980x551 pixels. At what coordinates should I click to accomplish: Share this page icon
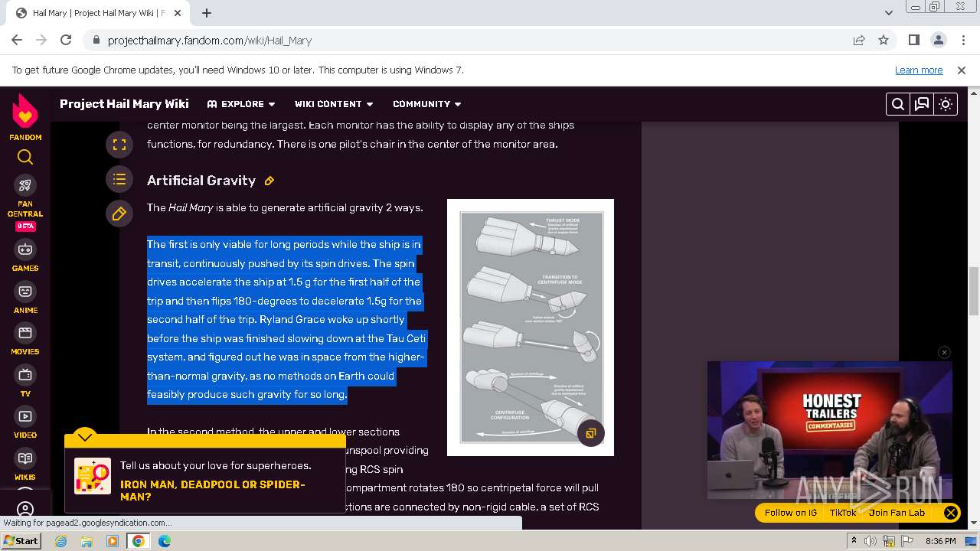pos(859,40)
